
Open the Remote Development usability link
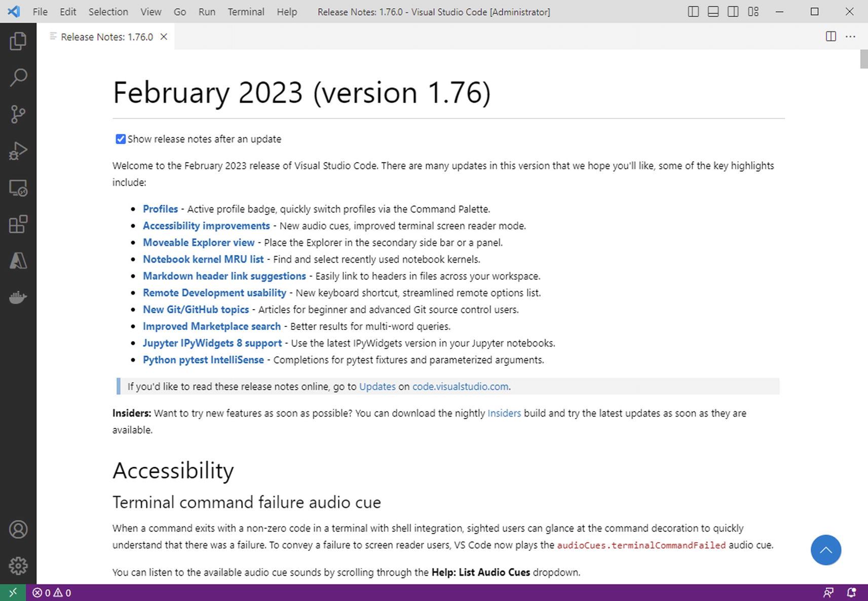pos(214,292)
